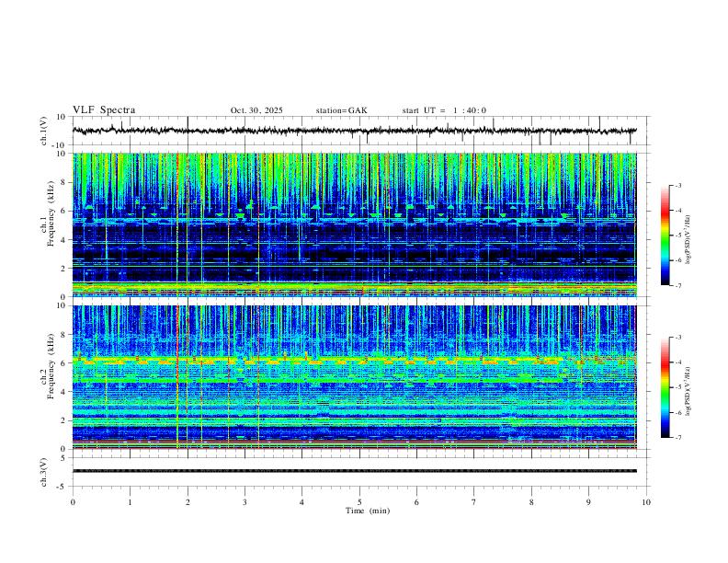Image resolution: width=728 pixels, height=563 pixels.
Task: Click time axis tick label "4"
Action: [302, 502]
